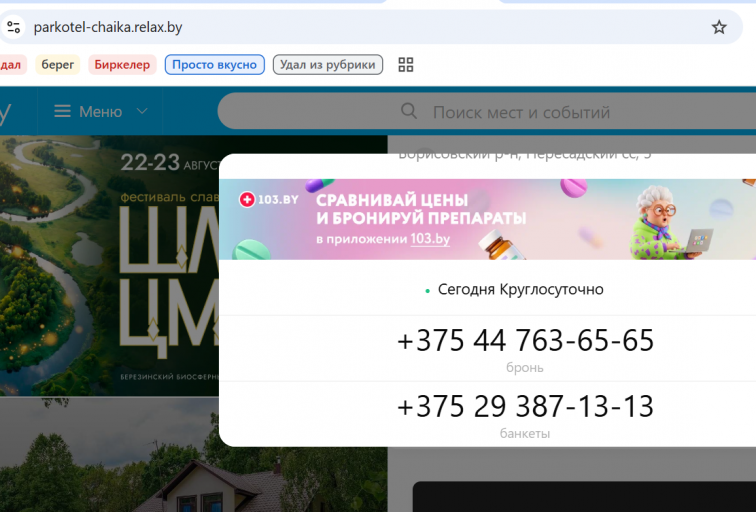Open the Биркелер bookmark group
The width and height of the screenshot is (756, 512).
coord(122,65)
